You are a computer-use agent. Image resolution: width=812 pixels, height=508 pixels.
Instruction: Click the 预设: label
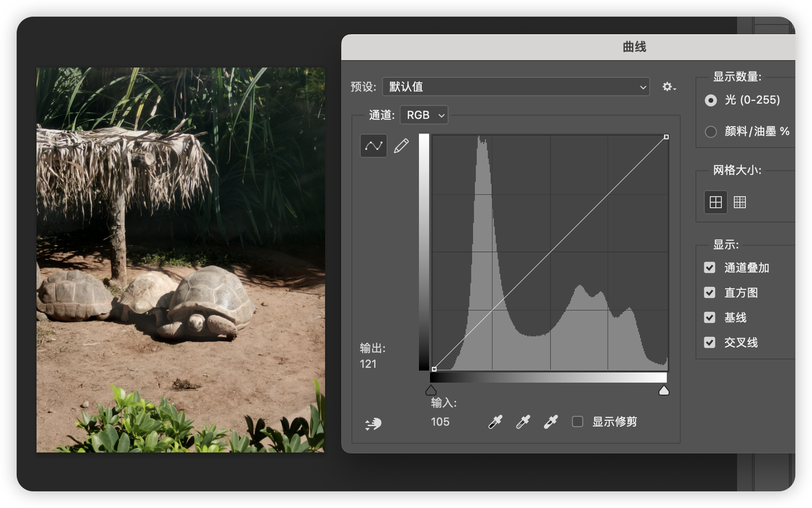[363, 87]
